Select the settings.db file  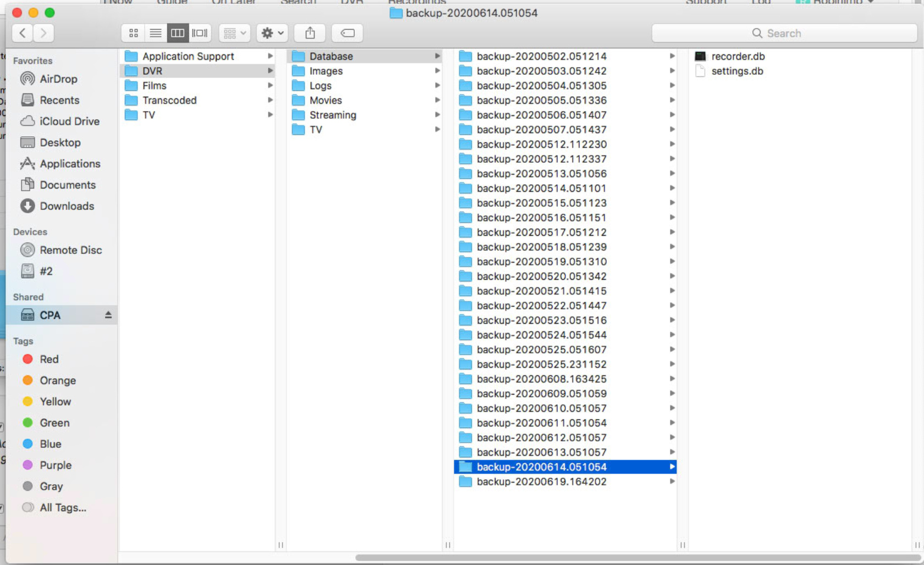[x=737, y=71]
